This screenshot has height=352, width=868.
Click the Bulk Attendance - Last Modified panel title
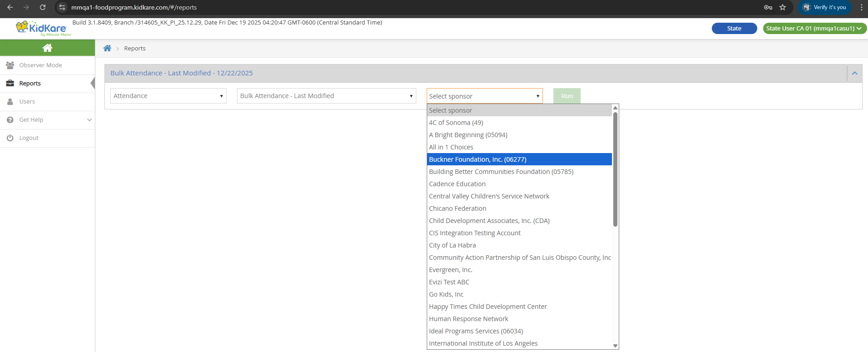pyautogui.click(x=182, y=73)
